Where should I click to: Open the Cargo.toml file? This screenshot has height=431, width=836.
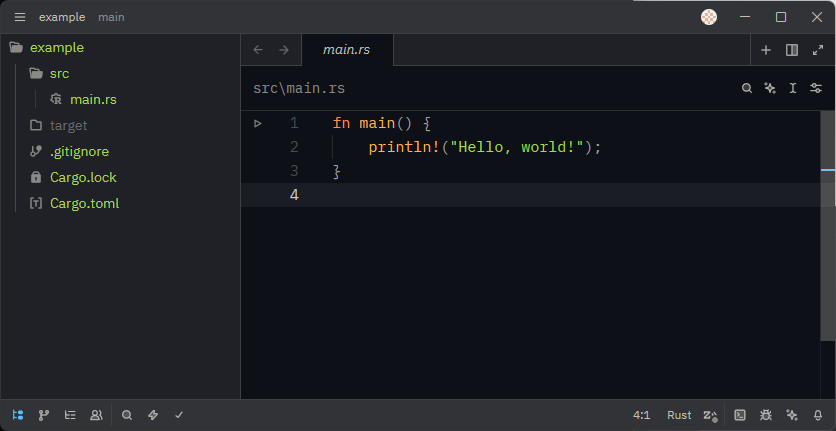click(120, 204)
